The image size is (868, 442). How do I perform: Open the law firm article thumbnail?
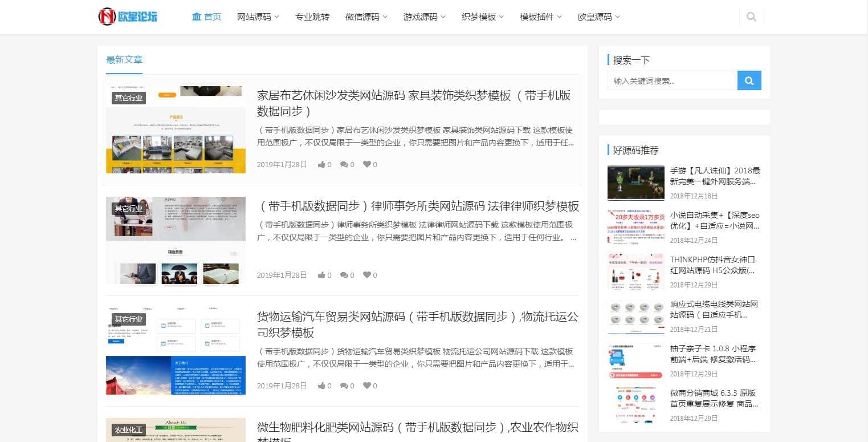(x=176, y=240)
